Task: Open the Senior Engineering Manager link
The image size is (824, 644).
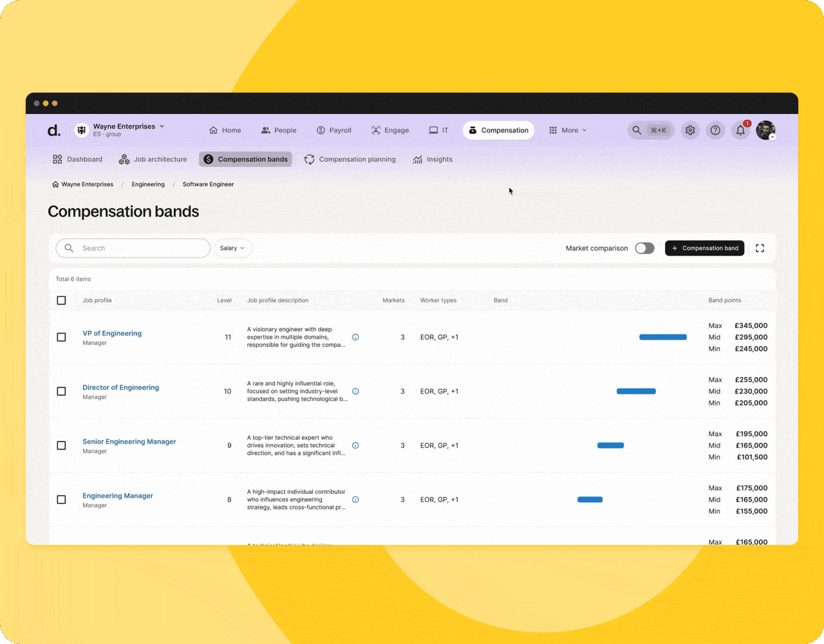Action: pyautogui.click(x=129, y=441)
